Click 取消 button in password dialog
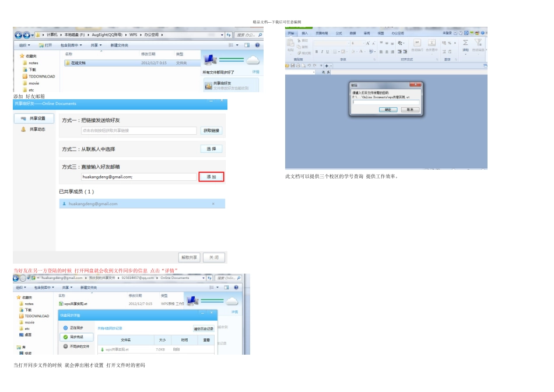 click(410, 110)
